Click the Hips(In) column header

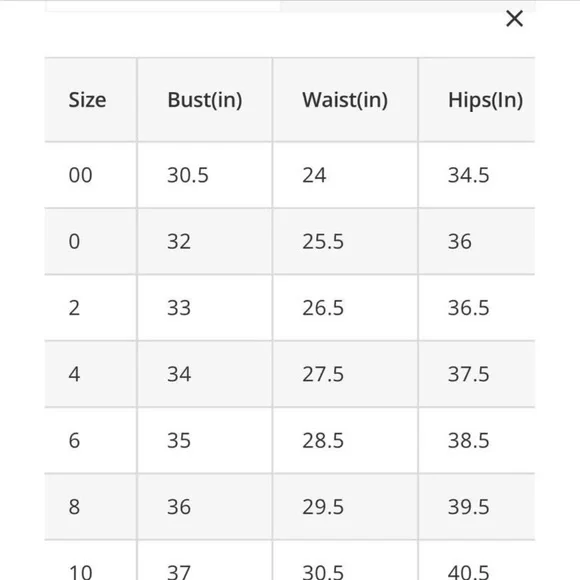pos(485,100)
